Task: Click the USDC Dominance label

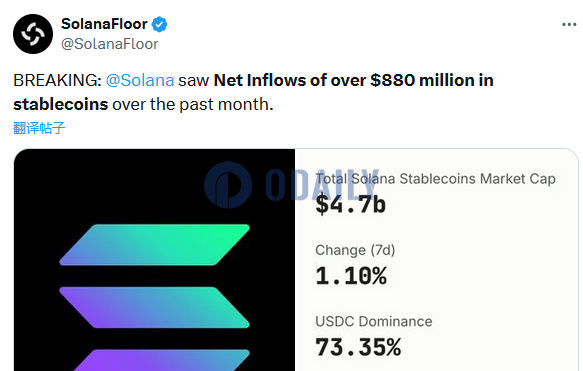Action: pyautogui.click(x=374, y=322)
